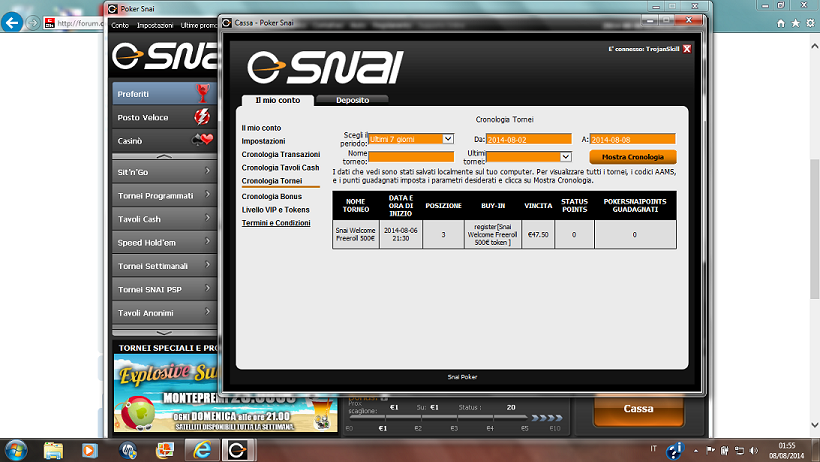Image resolution: width=820 pixels, height=462 pixels.
Task: Open the Impostazioni menu in lobby
Action: [x=155, y=25]
